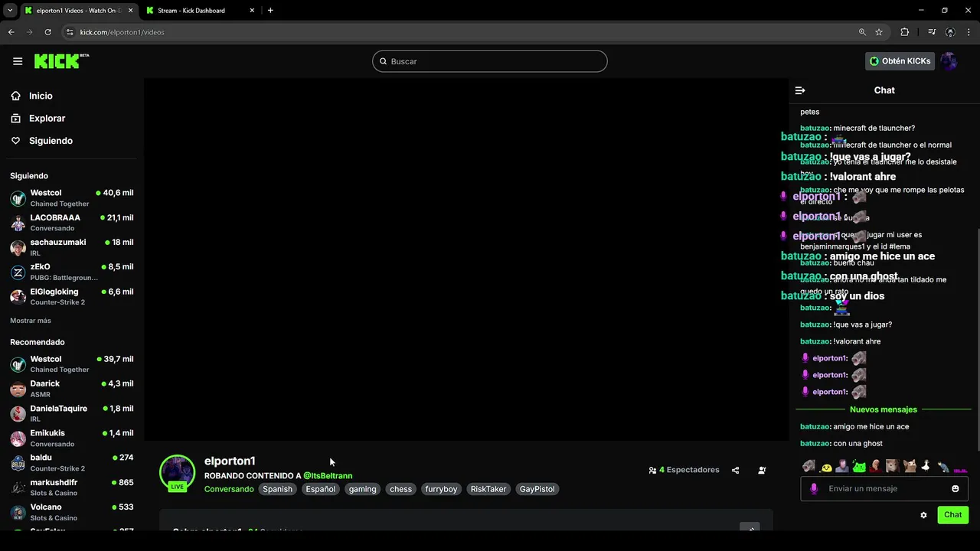Open the hamburger sidebar menu
Viewport: 980px width, 551px height.
click(x=18, y=61)
